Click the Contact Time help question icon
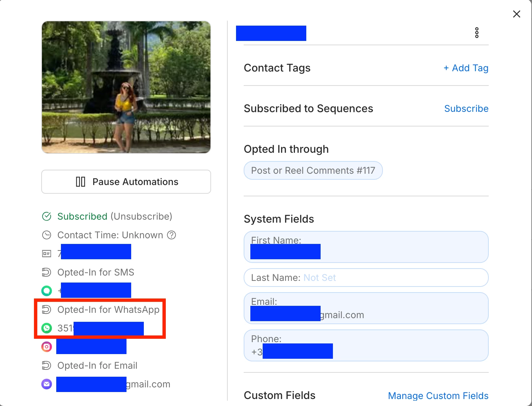 171,235
